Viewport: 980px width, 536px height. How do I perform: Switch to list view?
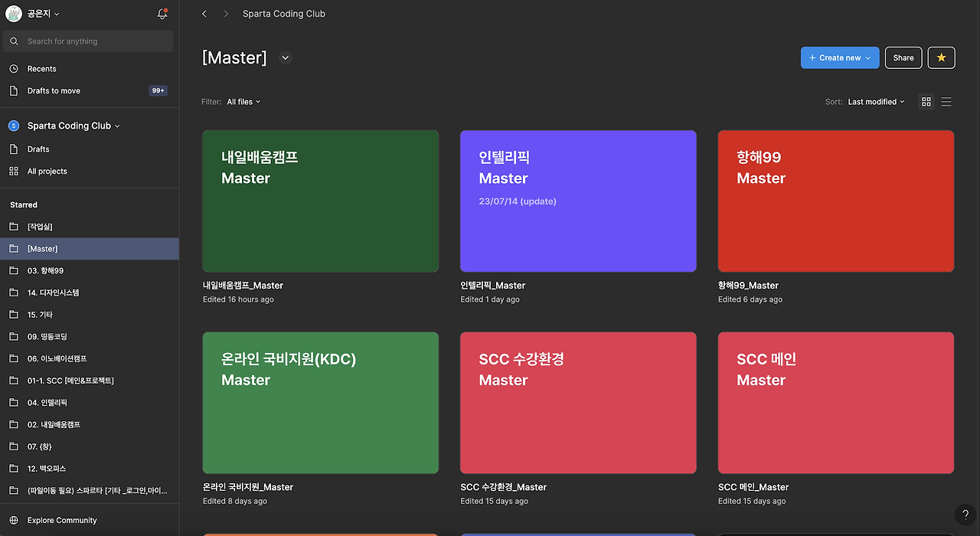[946, 102]
